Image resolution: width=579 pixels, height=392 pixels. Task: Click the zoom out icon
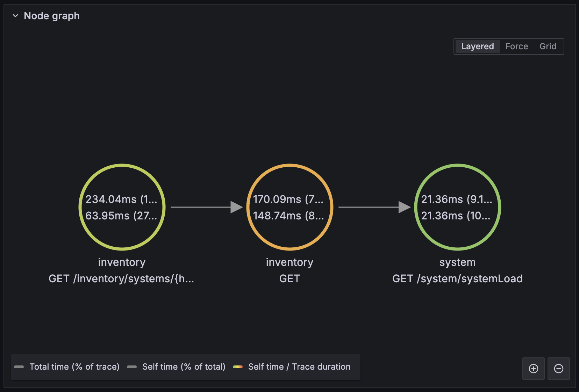pos(558,368)
